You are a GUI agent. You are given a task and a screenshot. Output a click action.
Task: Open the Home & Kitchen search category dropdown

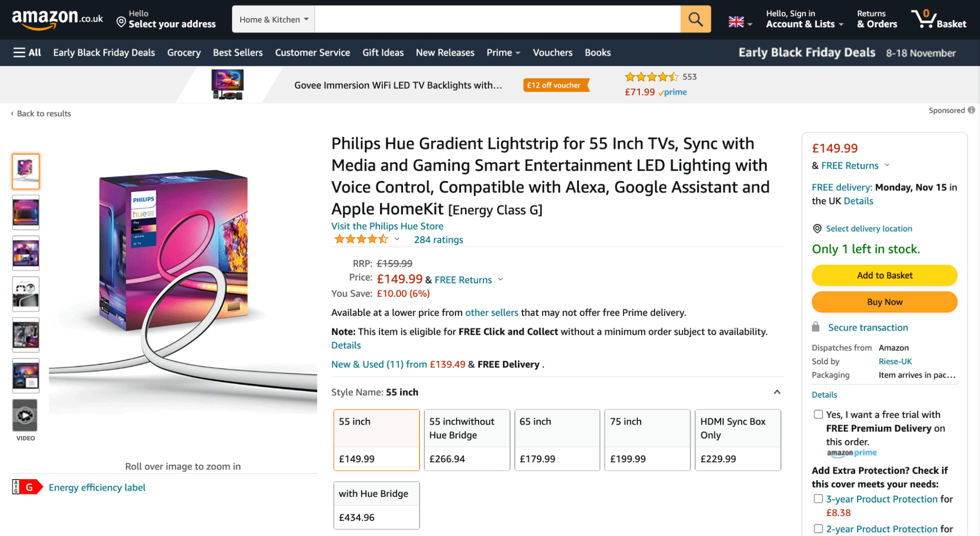click(274, 19)
